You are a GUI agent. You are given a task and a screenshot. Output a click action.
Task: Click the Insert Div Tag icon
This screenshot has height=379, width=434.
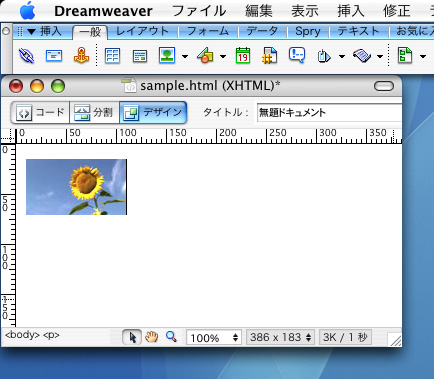pos(140,56)
